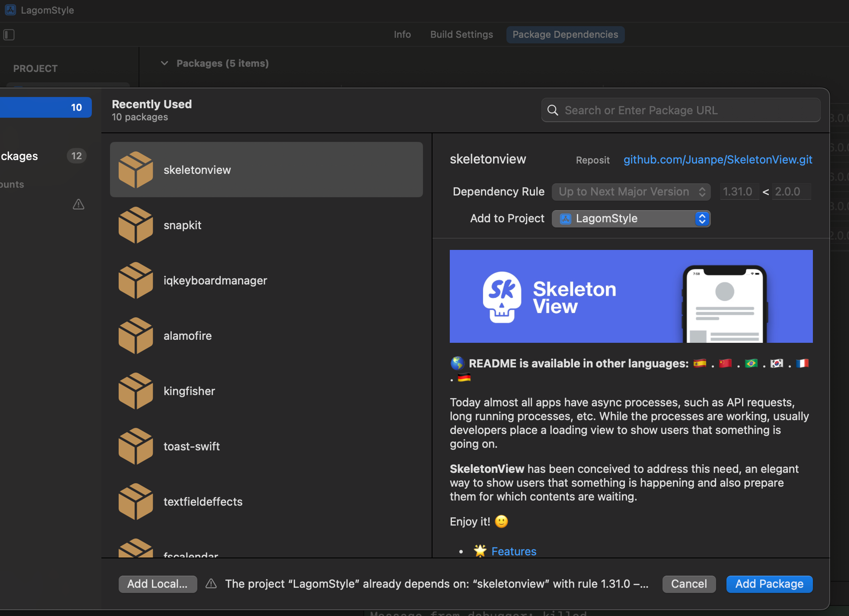The width and height of the screenshot is (849, 616).
Task: Click the sidebar warning triangle icon
Action: pos(79,204)
